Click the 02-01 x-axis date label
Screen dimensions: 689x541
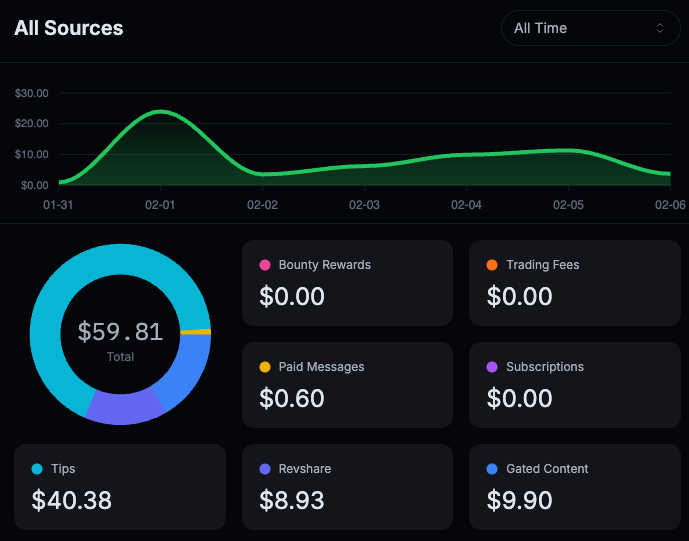[x=160, y=205]
